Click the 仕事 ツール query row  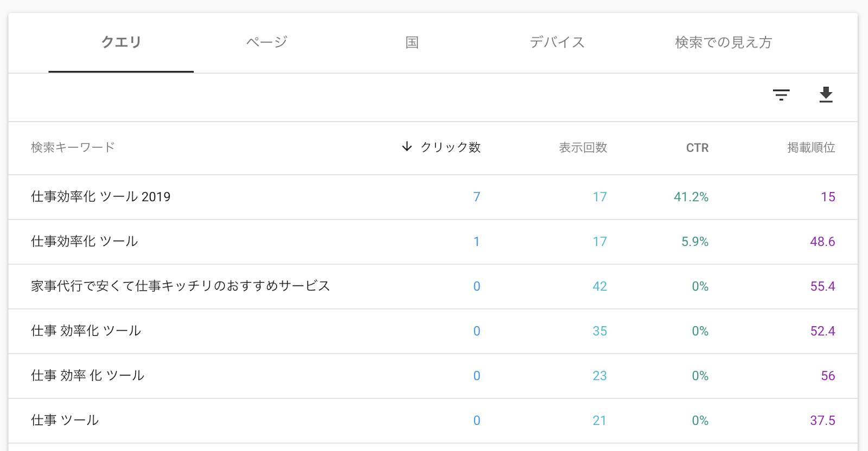point(65,420)
